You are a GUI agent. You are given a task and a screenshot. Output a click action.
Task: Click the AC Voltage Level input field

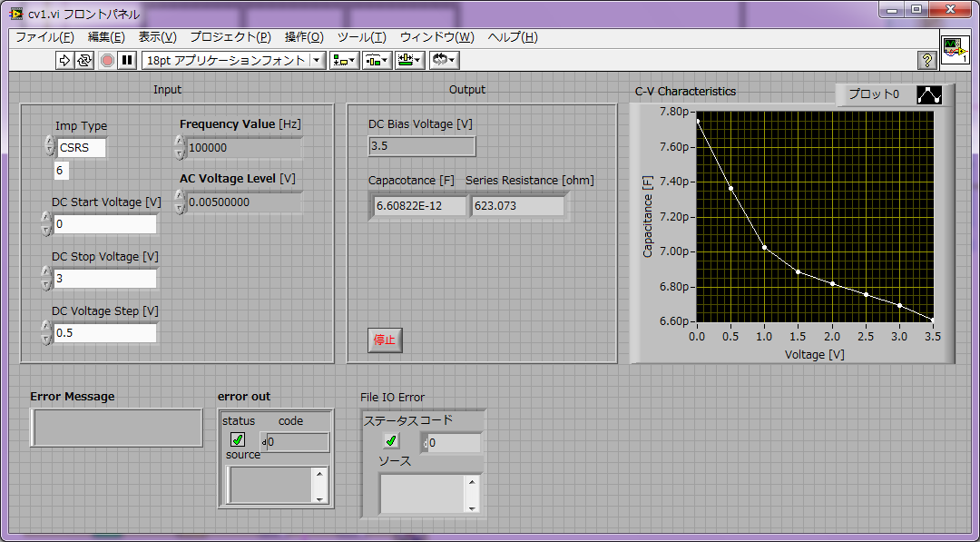coord(244,202)
